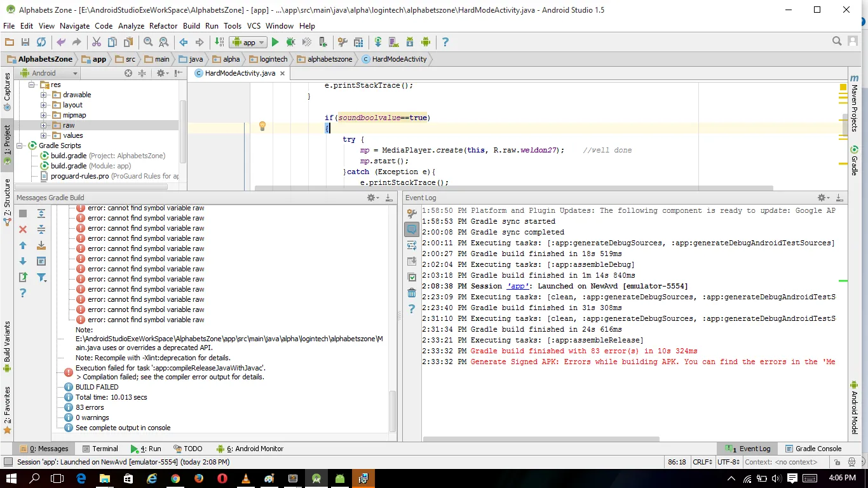The height and width of the screenshot is (488, 868).
Task: Open the Refactor menu
Action: point(163,26)
